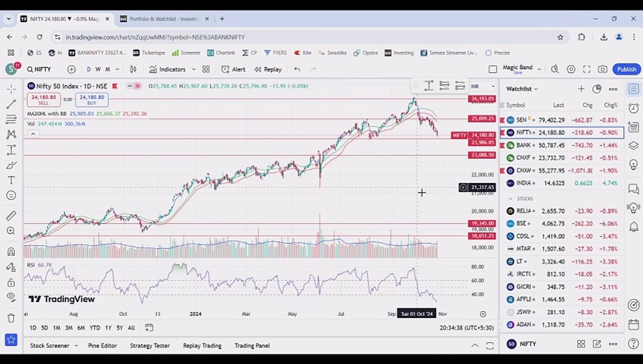The width and height of the screenshot is (643, 364).
Task: Select the 6M date range
Action: [81, 328]
